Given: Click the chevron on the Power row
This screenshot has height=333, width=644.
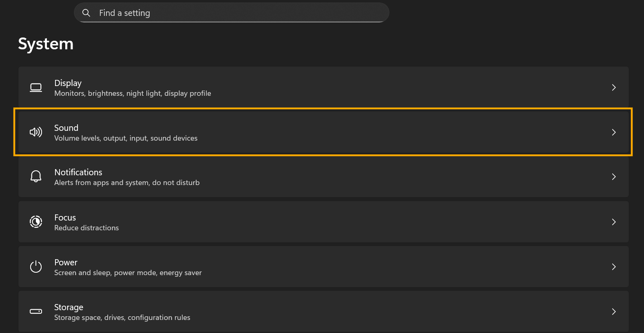Looking at the screenshot, I should 614,267.
